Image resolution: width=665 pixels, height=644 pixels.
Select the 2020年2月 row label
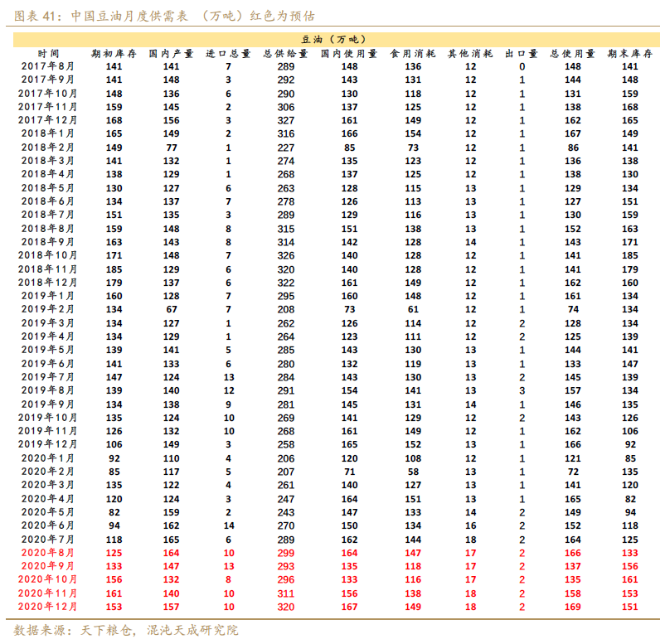tap(47, 472)
